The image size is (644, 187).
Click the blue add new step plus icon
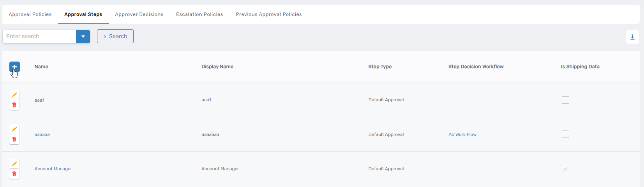(14, 67)
